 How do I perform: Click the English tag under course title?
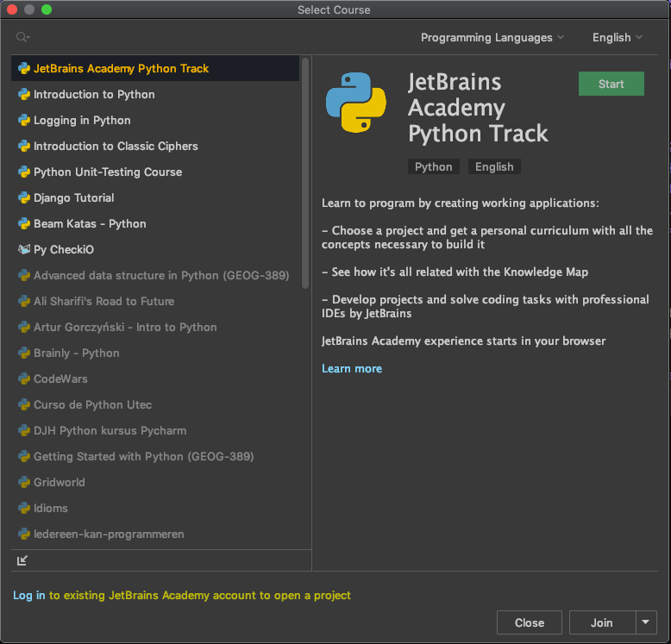point(494,166)
